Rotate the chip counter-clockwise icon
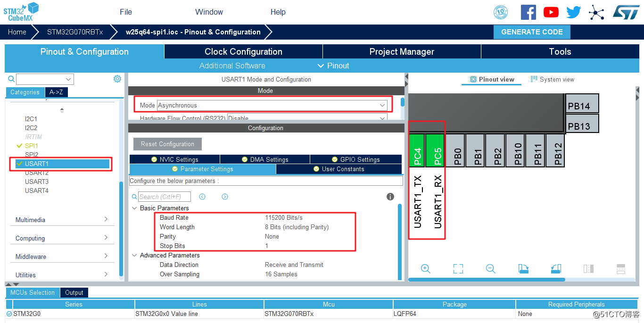The height and width of the screenshot is (323, 644). click(x=556, y=269)
